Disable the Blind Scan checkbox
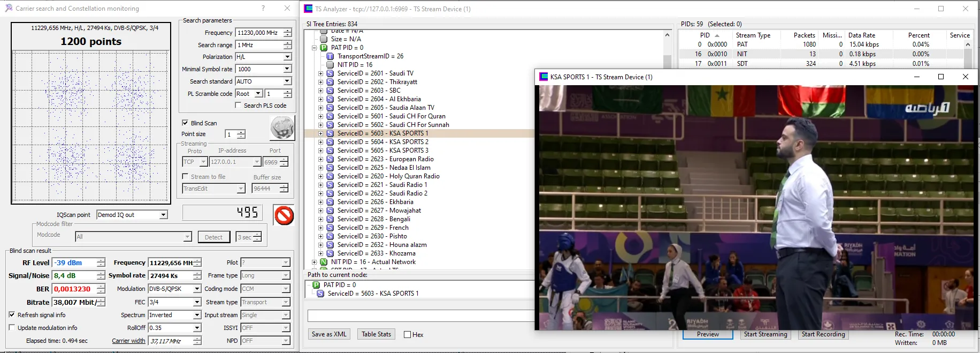Image resolution: width=980 pixels, height=353 pixels. click(185, 123)
